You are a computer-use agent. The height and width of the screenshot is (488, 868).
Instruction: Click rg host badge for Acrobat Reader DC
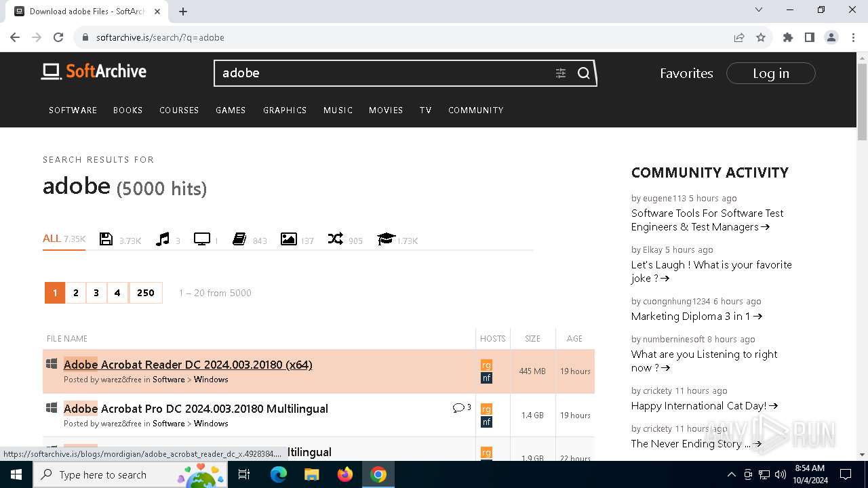coord(486,365)
